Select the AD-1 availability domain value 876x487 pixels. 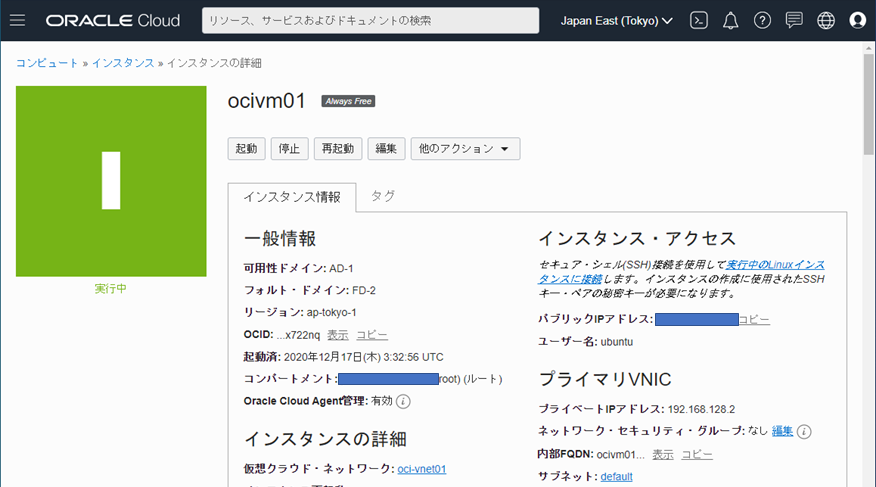341,269
